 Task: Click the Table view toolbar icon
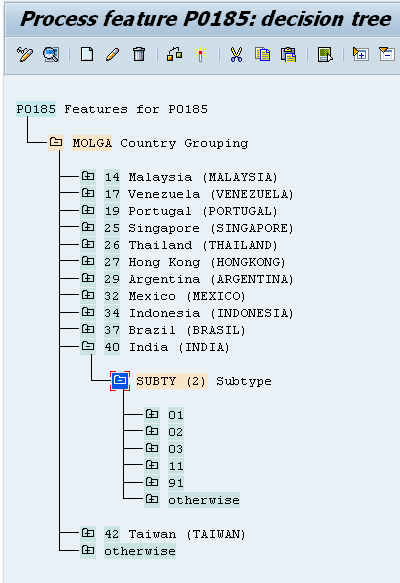pyautogui.click(x=325, y=55)
